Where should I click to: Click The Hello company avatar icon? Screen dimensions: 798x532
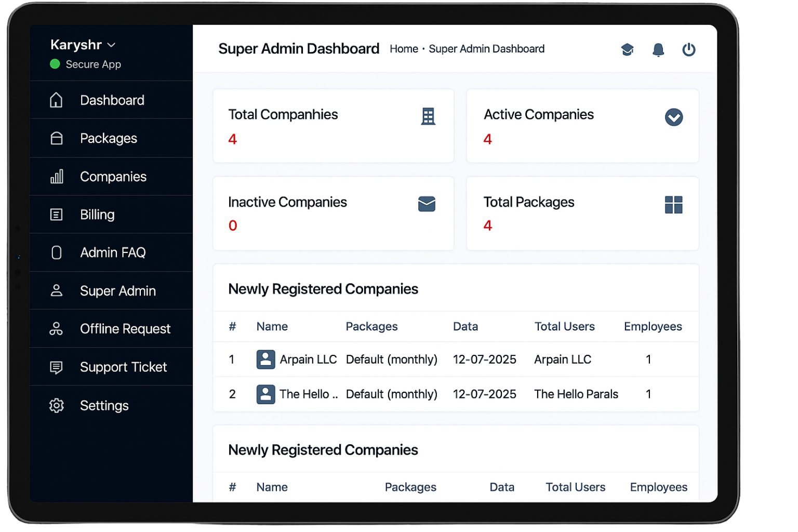(x=265, y=394)
